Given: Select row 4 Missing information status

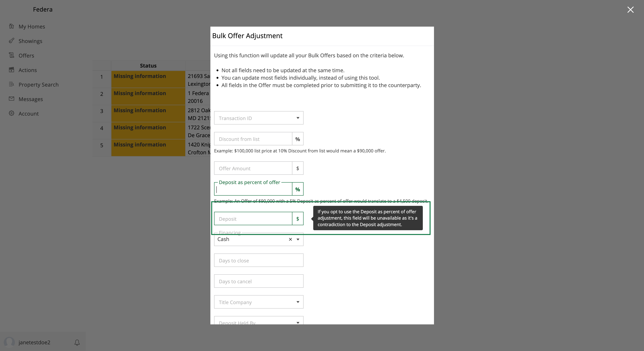Looking at the screenshot, I should click(x=148, y=131).
